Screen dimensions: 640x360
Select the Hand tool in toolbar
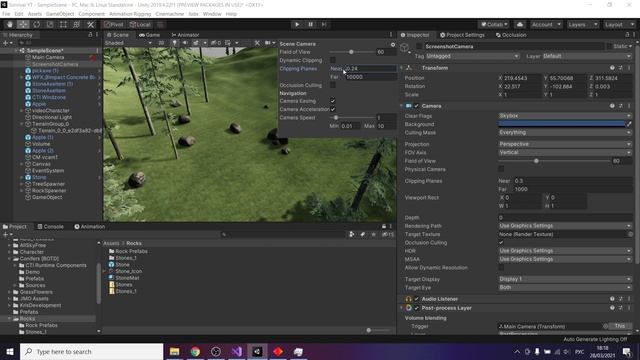[9, 24]
